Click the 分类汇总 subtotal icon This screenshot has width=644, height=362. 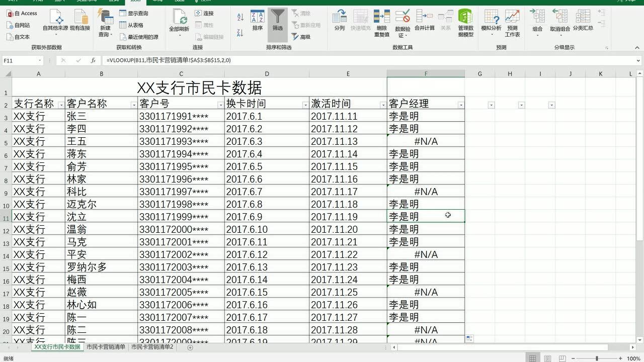[x=583, y=20]
